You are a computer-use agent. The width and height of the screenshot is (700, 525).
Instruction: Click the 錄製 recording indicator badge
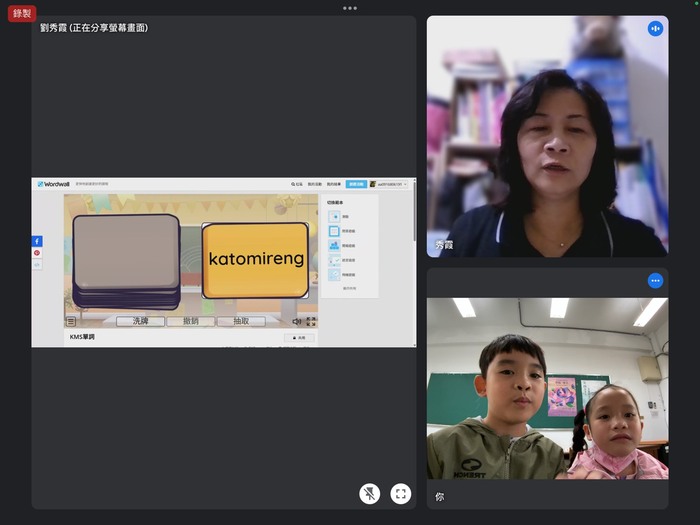click(x=22, y=13)
